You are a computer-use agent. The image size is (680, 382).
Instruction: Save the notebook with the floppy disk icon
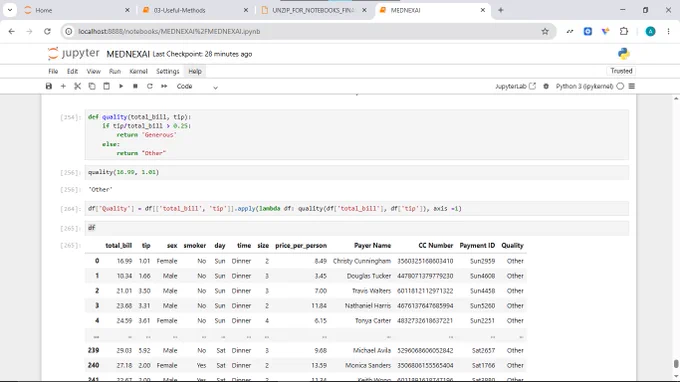49,86
